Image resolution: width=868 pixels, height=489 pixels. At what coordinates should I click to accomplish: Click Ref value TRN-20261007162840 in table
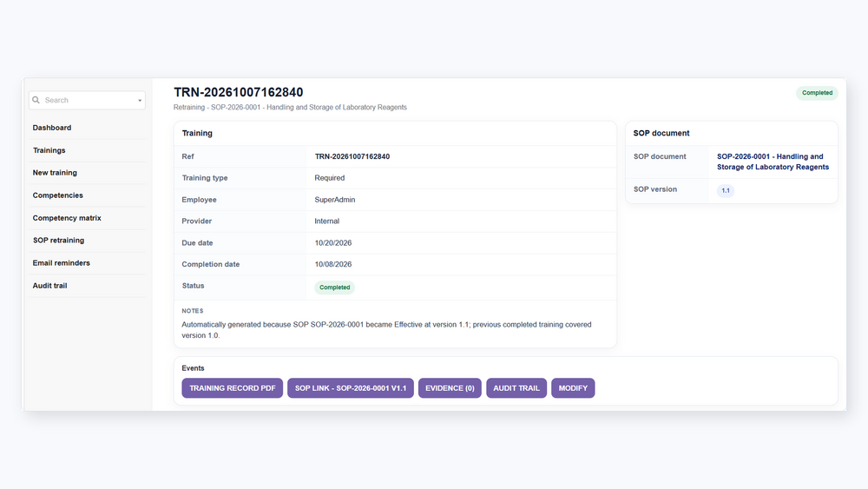click(x=352, y=156)
